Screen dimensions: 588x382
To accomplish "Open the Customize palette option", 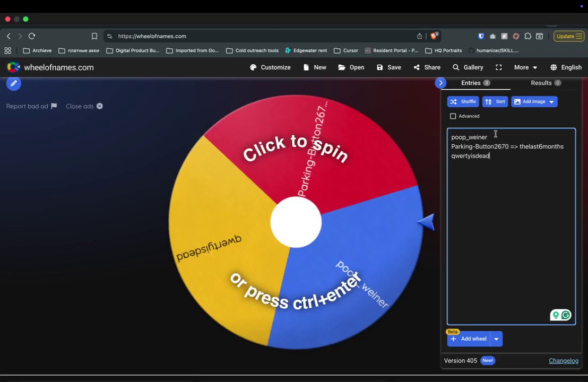I will point(270,67).
